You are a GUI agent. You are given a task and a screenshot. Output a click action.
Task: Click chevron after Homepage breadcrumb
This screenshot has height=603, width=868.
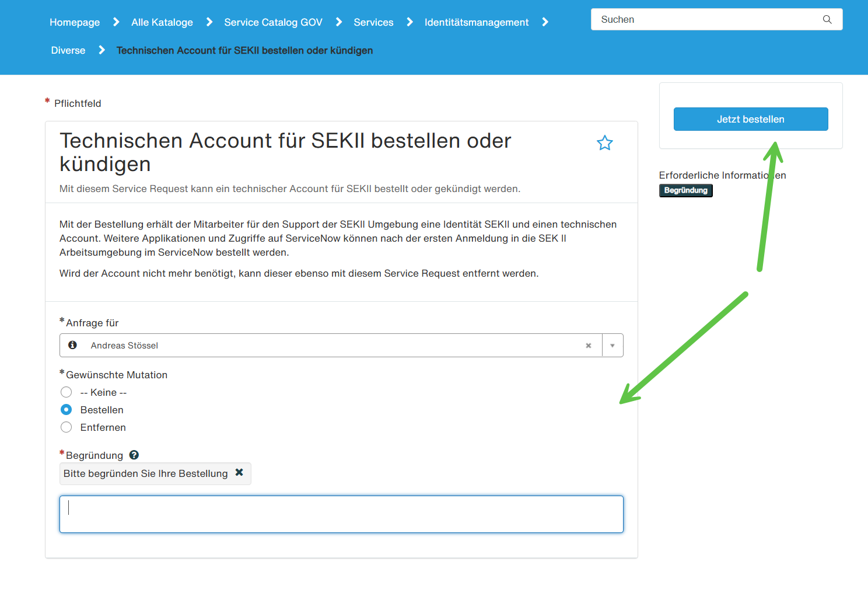pyautogui.click(x=116, y=22)
